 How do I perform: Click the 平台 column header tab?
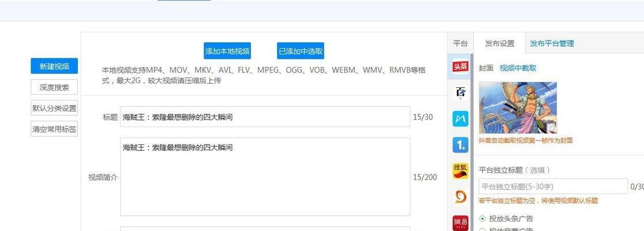point(460,43)
